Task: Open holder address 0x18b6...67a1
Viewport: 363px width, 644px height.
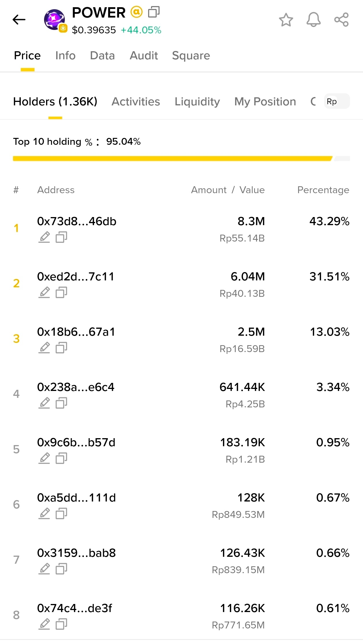Action: coord(76,332)
